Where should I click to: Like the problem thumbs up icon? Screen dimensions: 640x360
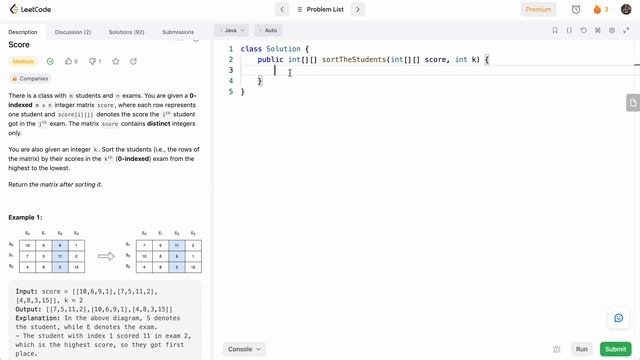coord(68,61)
